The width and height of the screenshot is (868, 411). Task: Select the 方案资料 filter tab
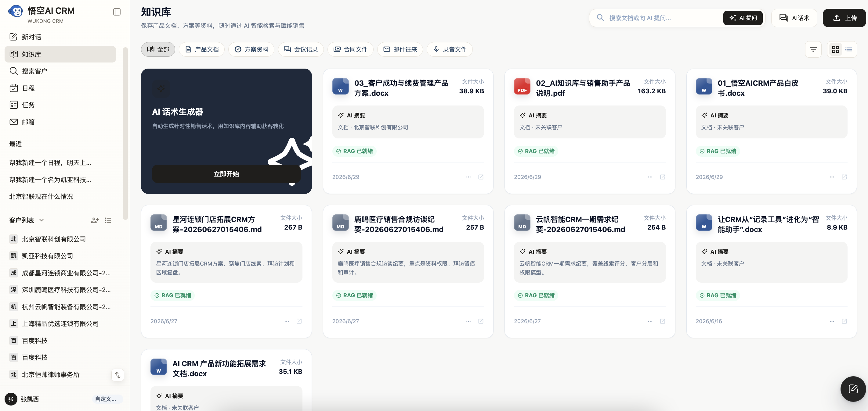click(x=251, y=49)
